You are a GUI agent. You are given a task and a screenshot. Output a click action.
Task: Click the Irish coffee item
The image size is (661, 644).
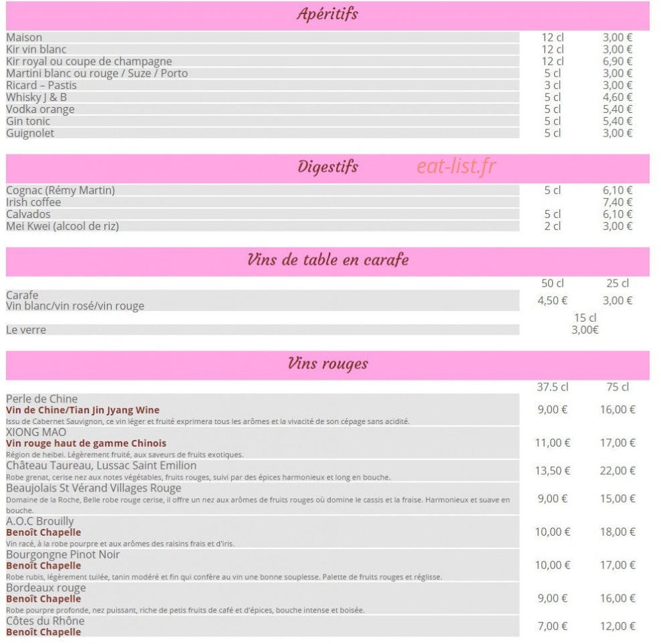[x=33, y=203]
